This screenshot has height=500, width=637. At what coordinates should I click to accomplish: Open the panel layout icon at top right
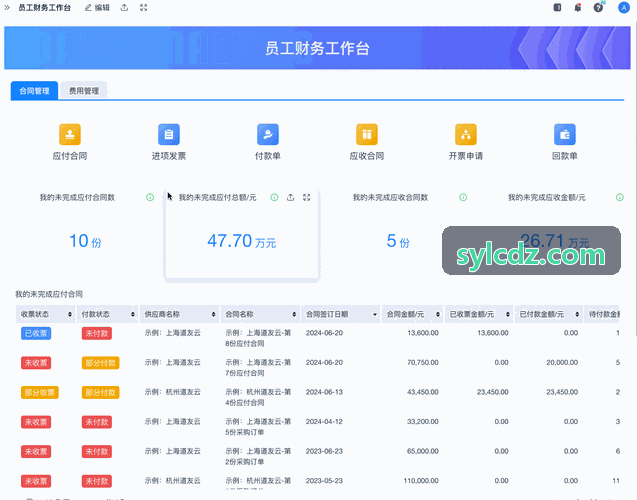click(557, 7)
